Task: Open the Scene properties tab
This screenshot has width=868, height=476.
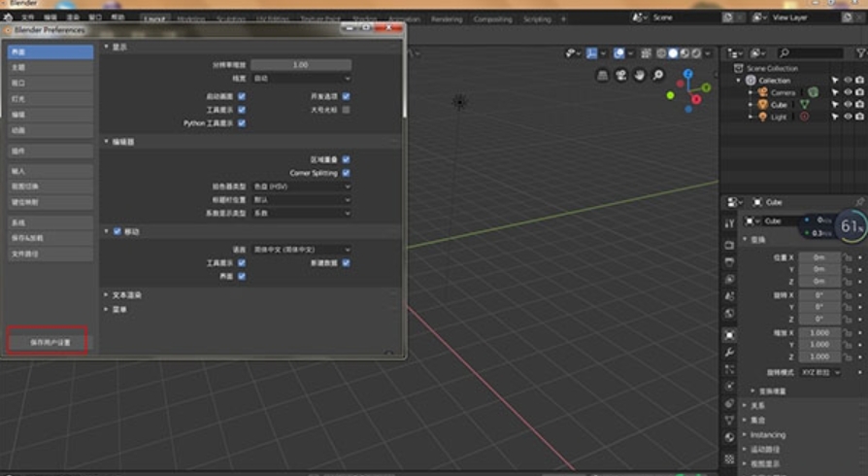Action: tap(729, 296)
